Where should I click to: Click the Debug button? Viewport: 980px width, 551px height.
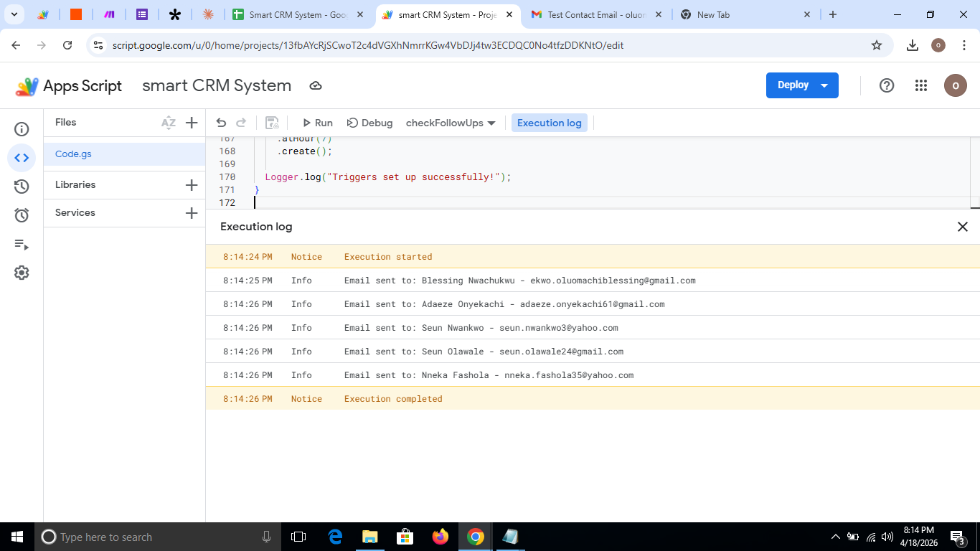pos(369,123)
